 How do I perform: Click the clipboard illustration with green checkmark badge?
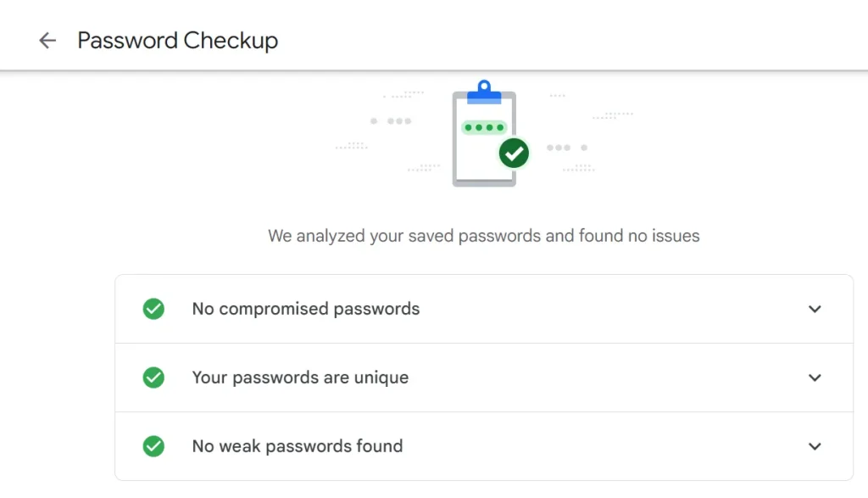483,136
